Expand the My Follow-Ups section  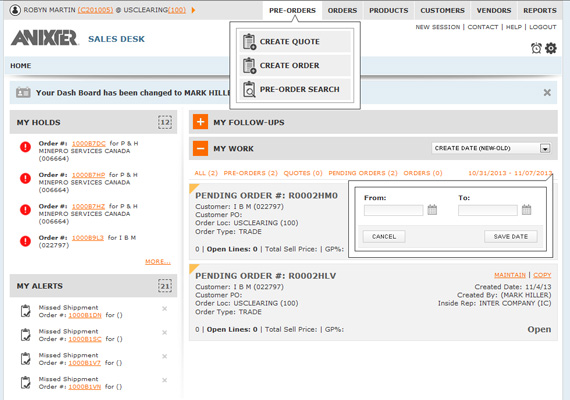[x=200, y=122]
